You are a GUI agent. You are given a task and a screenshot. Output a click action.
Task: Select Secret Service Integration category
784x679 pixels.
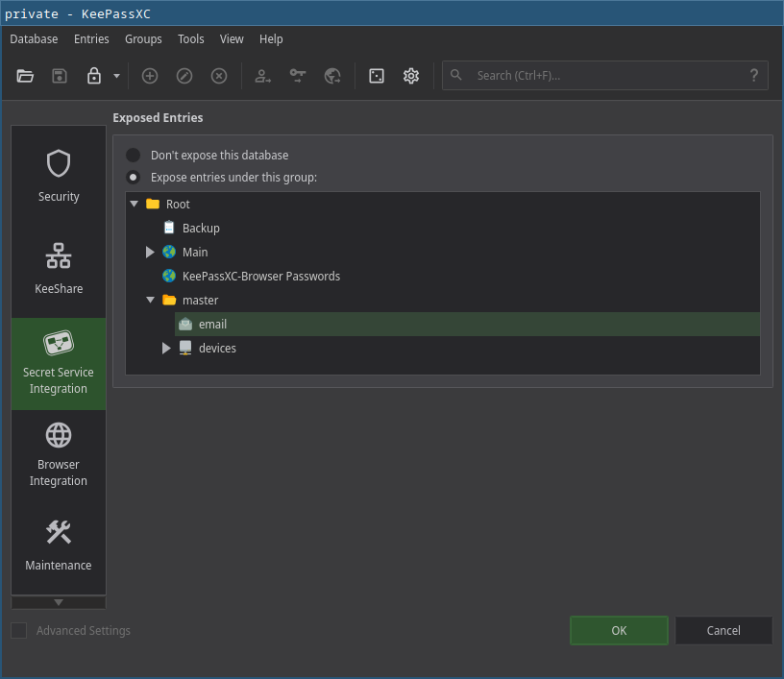pos(59,364)
